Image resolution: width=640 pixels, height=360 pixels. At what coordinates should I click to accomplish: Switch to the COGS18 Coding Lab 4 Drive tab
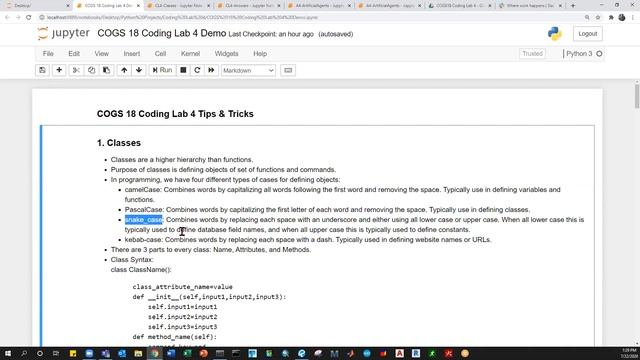coord(459,6)
